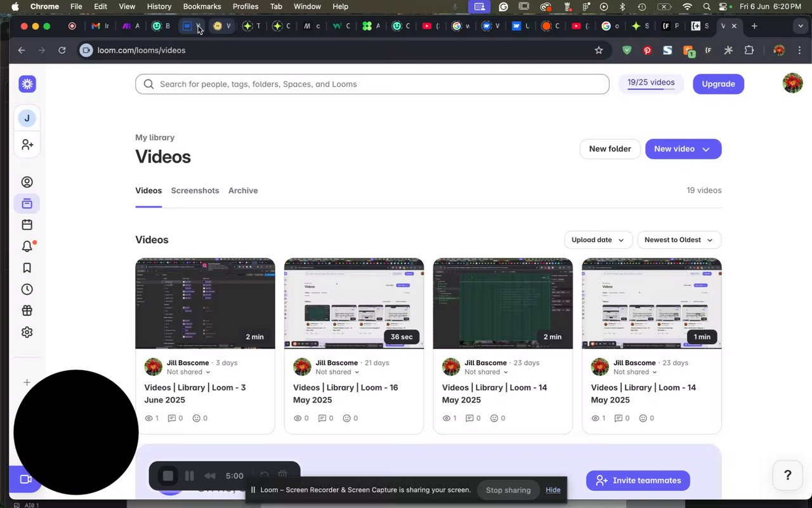
Task: Open the gift rewards sidebar icon
Action: [27, 311]
